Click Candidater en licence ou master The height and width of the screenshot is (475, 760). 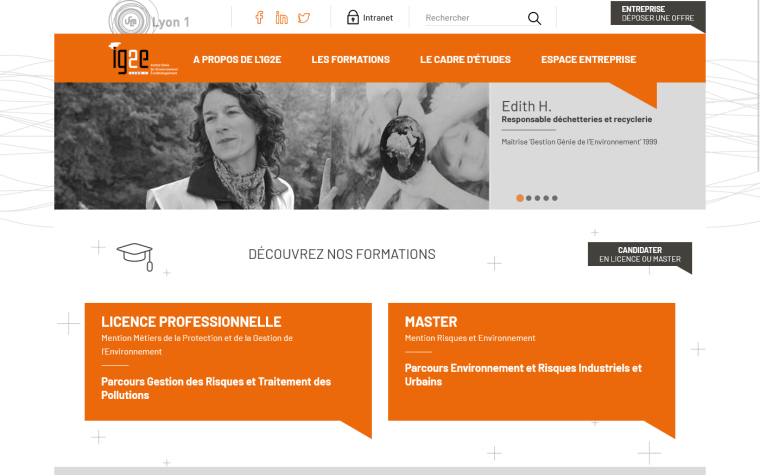(639, 255)
